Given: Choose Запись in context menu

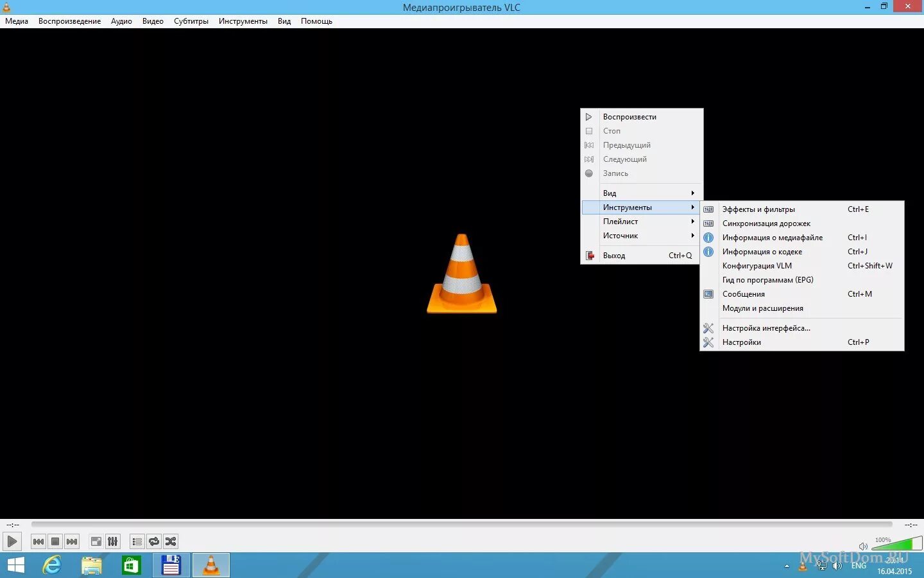Looking at the screenshot, I should [642, 173].
